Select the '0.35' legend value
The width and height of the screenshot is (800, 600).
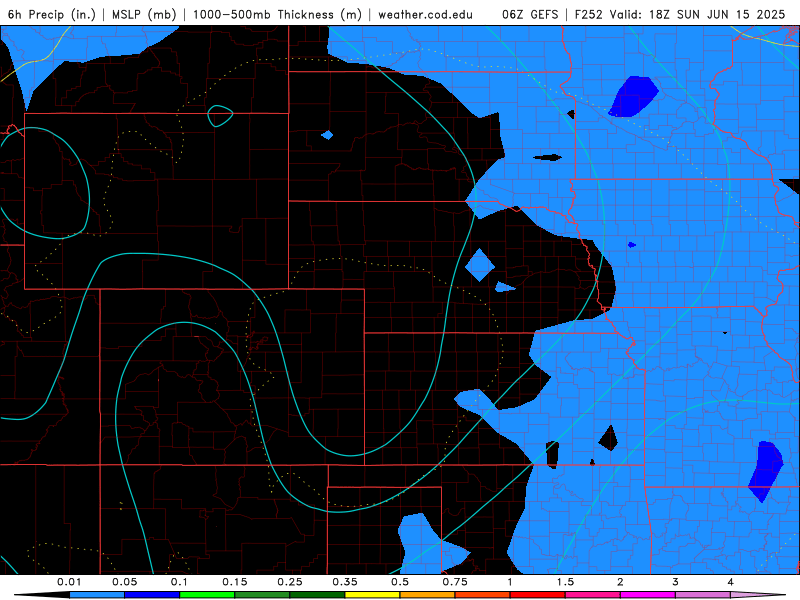click(345, 582)
